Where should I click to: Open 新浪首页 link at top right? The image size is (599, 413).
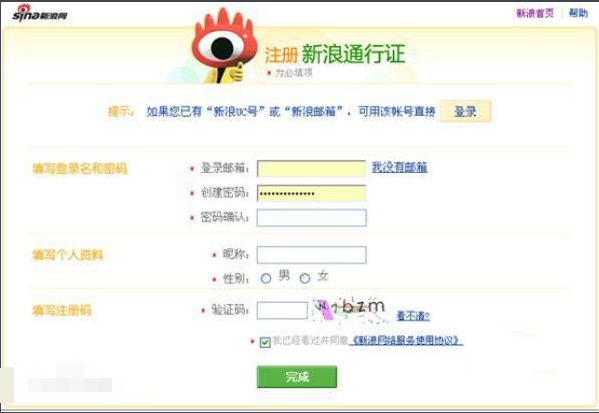pos(535,13)
